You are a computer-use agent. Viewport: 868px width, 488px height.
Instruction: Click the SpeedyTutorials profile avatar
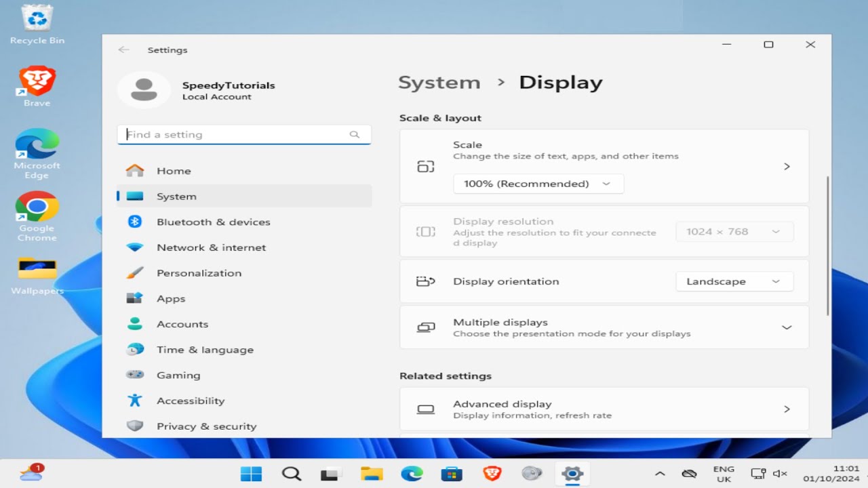click(x=144, y=90)
